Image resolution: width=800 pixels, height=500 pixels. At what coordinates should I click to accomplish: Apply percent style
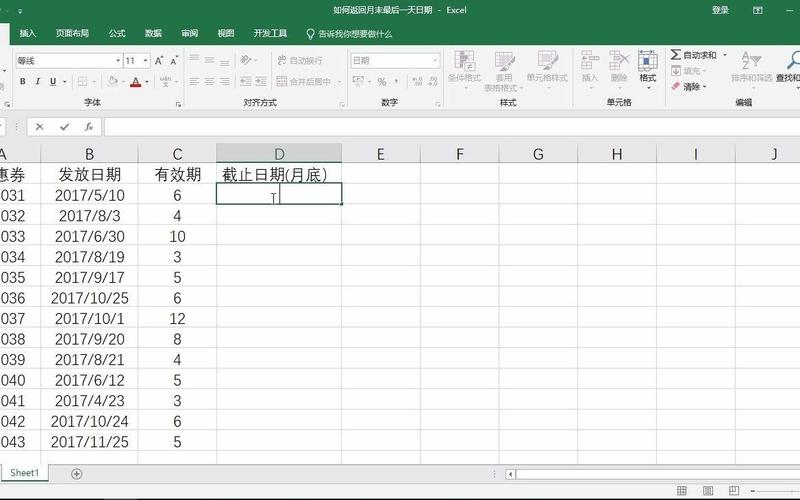click(x=382, y=82)
